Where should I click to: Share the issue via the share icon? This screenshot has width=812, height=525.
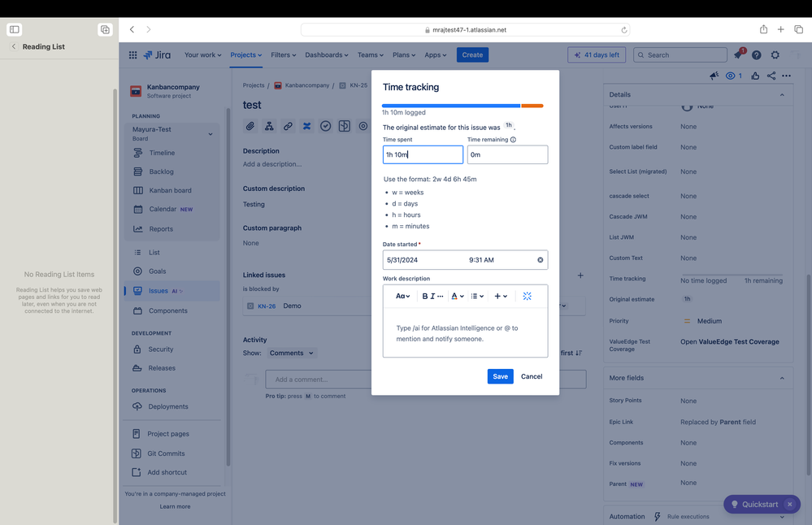[x=771, y=76]
